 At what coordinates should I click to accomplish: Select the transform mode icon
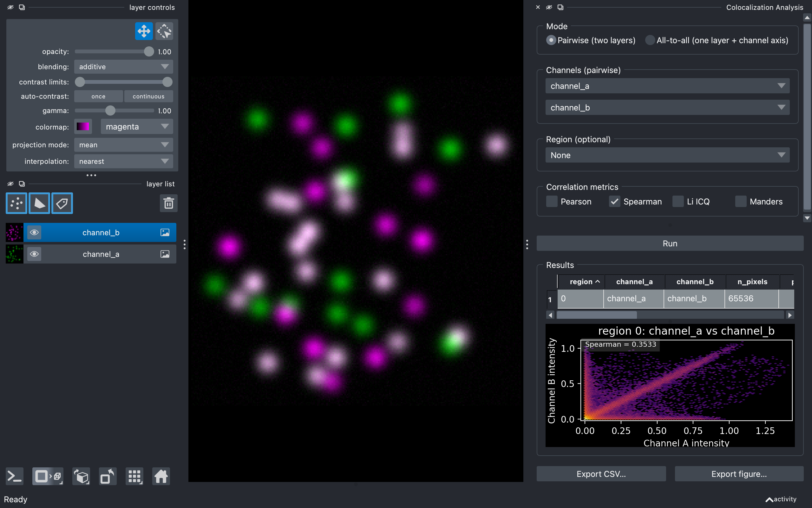164,31
